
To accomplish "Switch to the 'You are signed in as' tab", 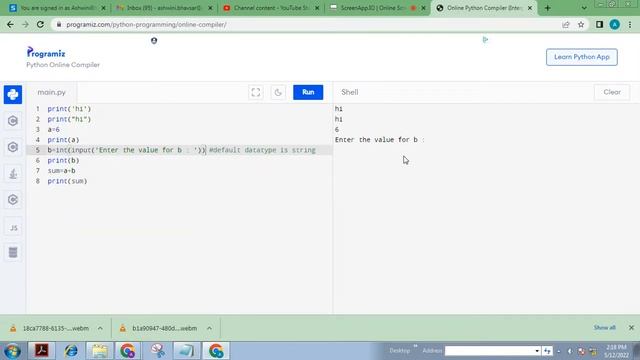I will click(x=57, y=8).
